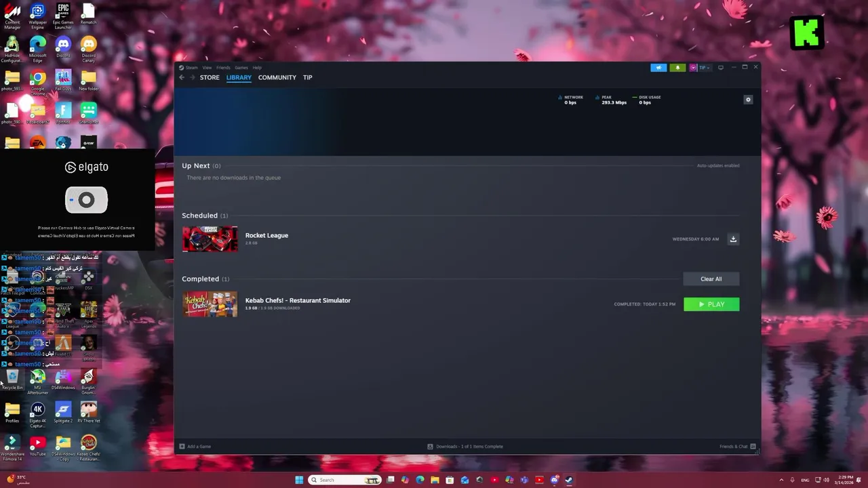Click Add a Game link

click(199, 447)
